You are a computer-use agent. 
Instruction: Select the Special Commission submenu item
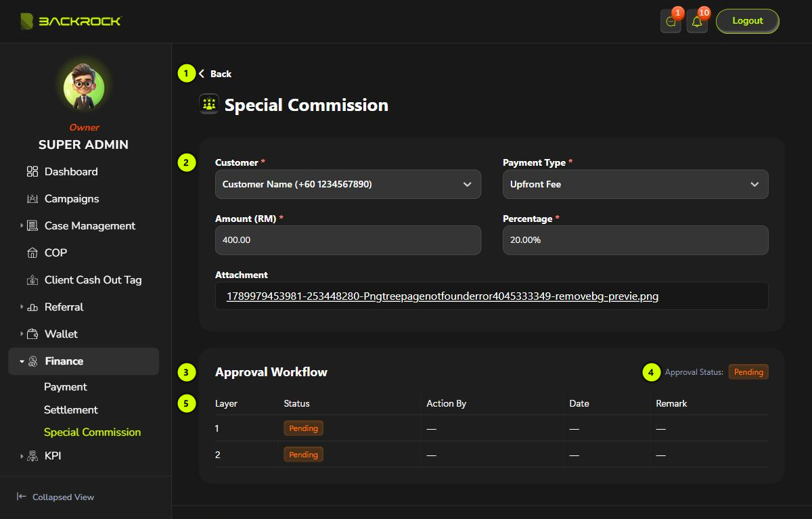[93, 432]
